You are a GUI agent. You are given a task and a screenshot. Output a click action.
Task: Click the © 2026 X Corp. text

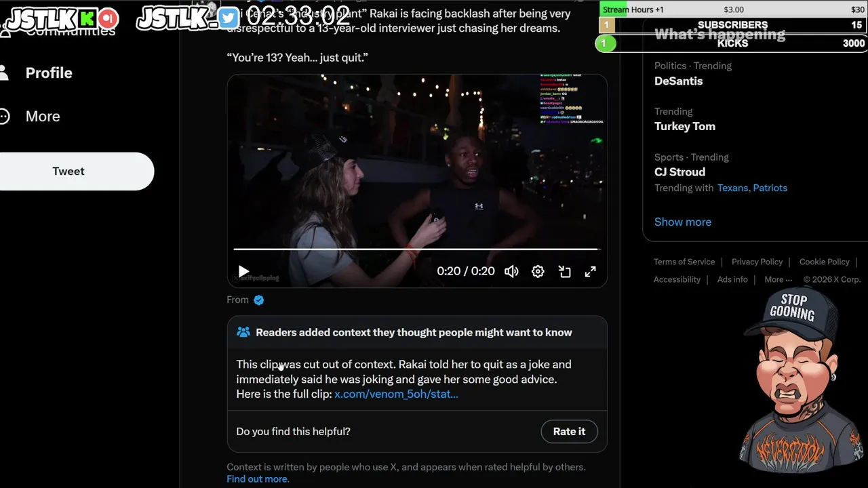click(x=831, y=279)
